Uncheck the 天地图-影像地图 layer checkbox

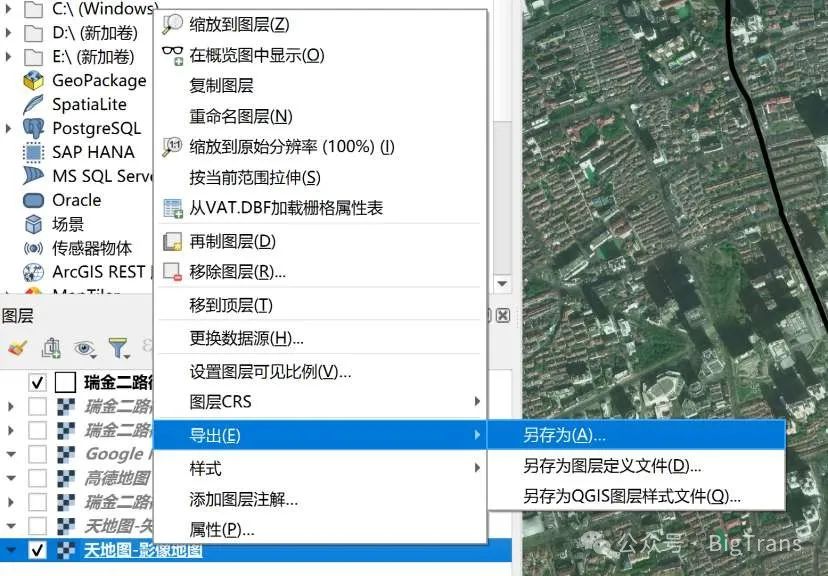[37, 550]
